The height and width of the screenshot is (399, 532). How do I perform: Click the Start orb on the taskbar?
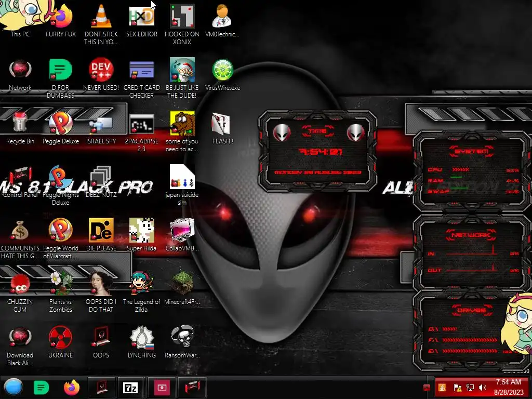pos(13,387)
